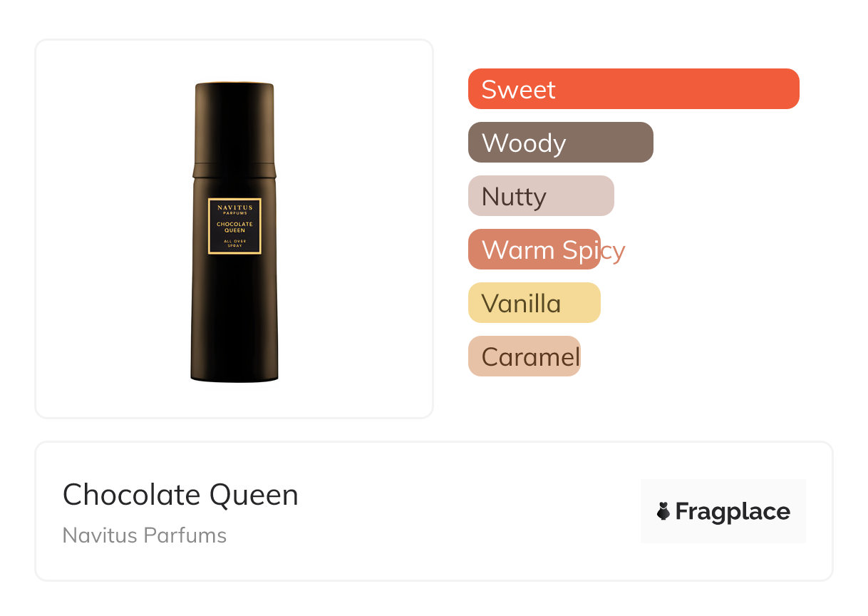Click NAVITUS text on the bottle label

coord(234,207)
